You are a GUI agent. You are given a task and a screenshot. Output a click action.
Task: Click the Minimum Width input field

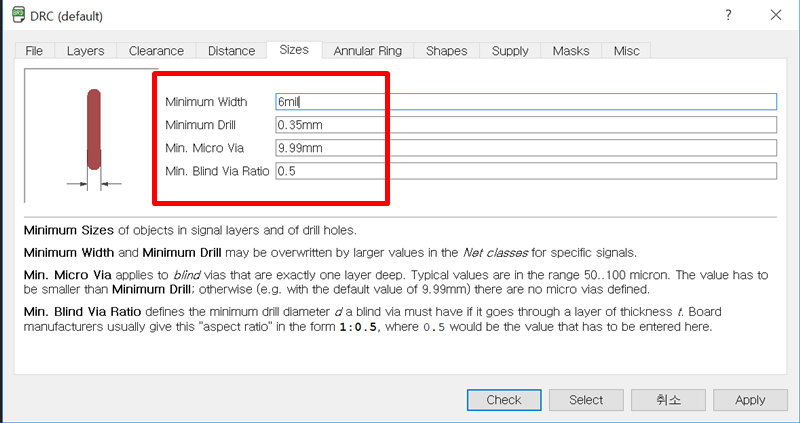click(526, 101)
